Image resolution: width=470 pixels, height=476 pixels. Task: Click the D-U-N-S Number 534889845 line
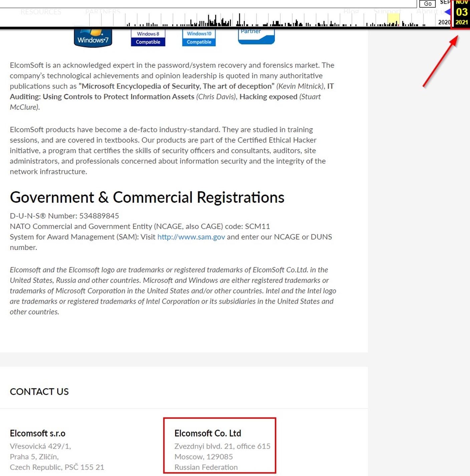click(x=64, y=216)
